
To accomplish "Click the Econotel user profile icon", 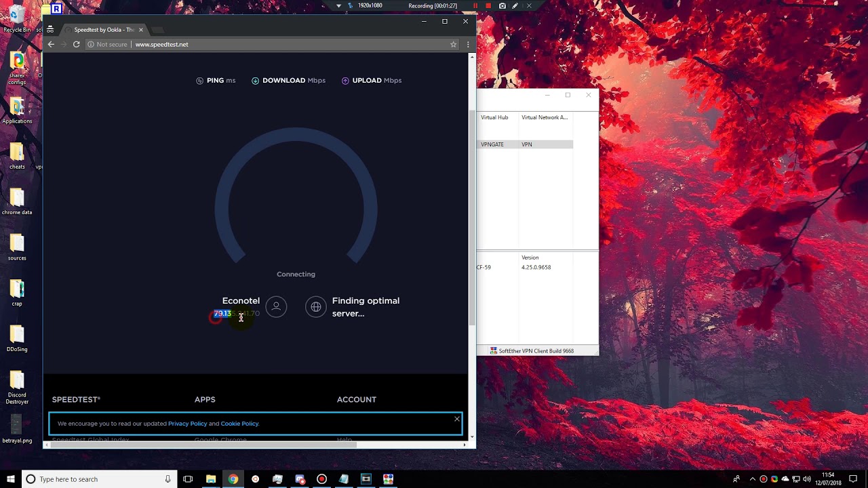I will pos(276,307).
